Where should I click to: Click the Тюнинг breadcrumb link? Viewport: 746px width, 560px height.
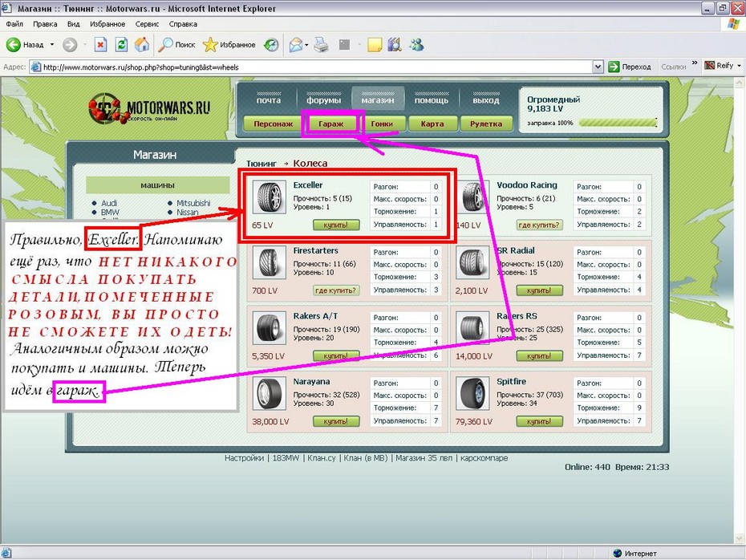pyautogui.click(x=262, y=163)
